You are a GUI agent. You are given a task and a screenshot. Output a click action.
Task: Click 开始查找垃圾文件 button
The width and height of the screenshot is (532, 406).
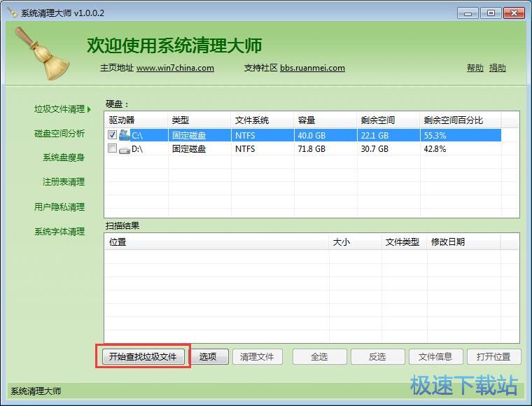[x=143, y=356]
